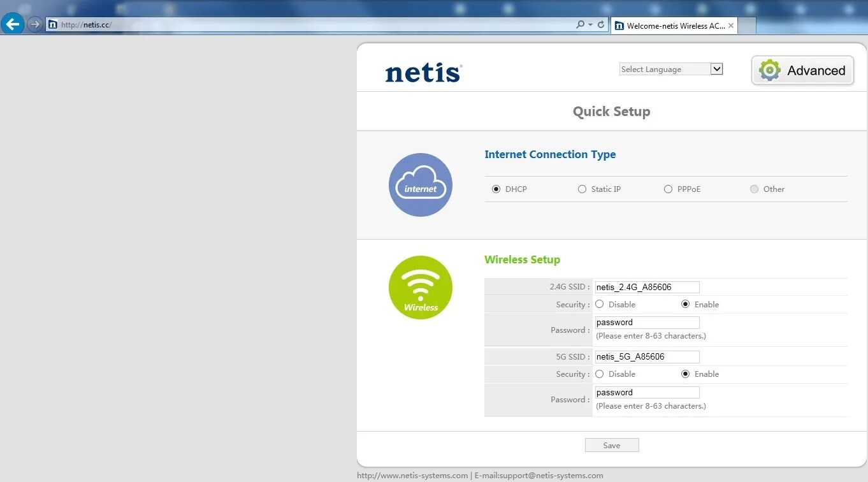868x482 pixels.
Task: Select the Static IP connection type
Action: coord(582,189)
